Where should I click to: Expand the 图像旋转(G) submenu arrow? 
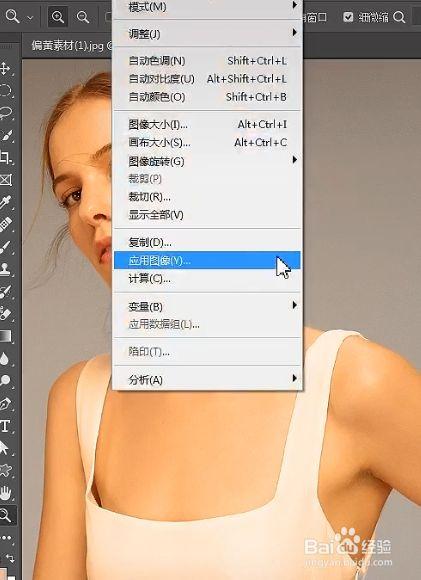(x=294, y=159)
